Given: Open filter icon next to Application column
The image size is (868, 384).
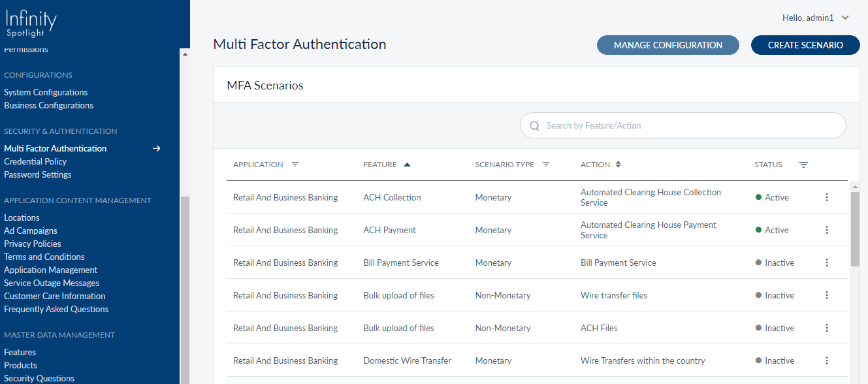Looking at the screenshot, I should point(295,165).
